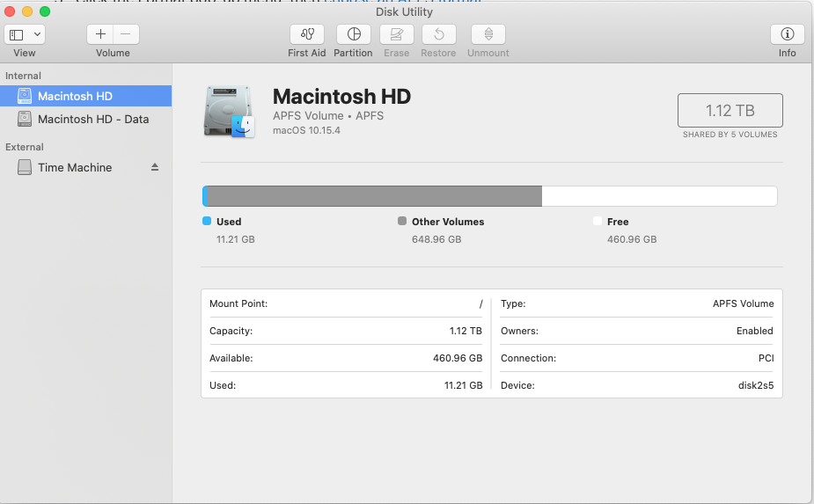Open the Info inspector button

(x=787, y=34)
